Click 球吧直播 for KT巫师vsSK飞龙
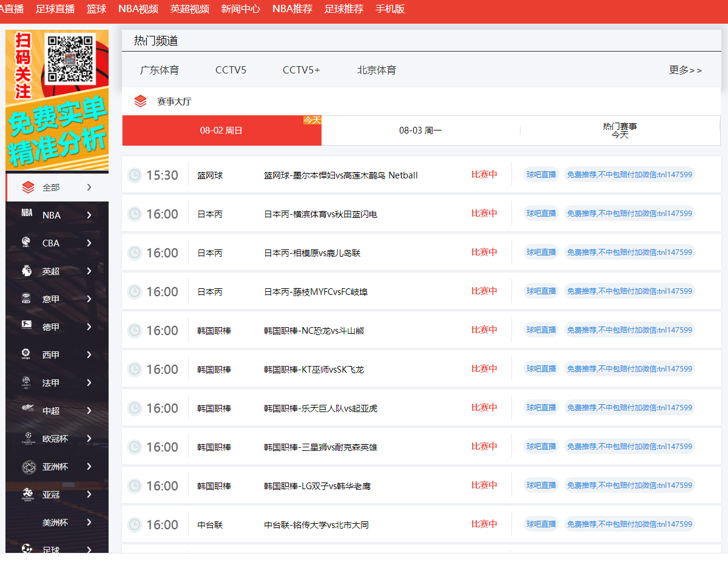 click(541, 369)
